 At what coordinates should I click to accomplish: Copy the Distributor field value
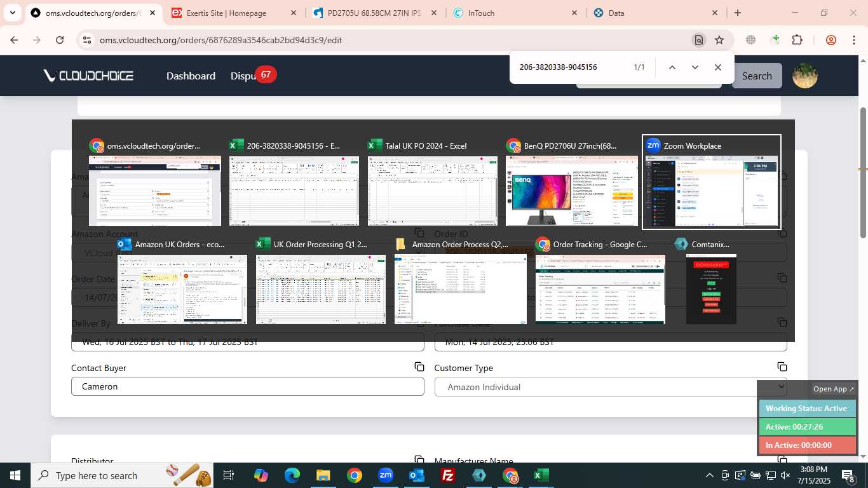click(419, 460)
